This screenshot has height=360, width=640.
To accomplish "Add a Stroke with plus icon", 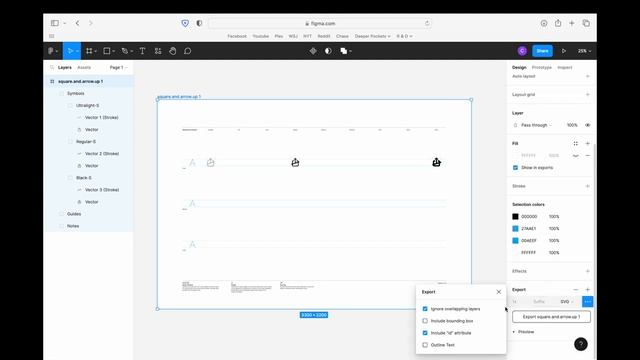I will (587, 186).
